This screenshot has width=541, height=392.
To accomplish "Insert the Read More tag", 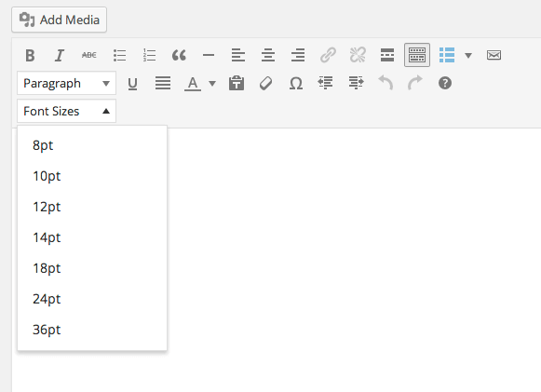I will tap(387, 55).
